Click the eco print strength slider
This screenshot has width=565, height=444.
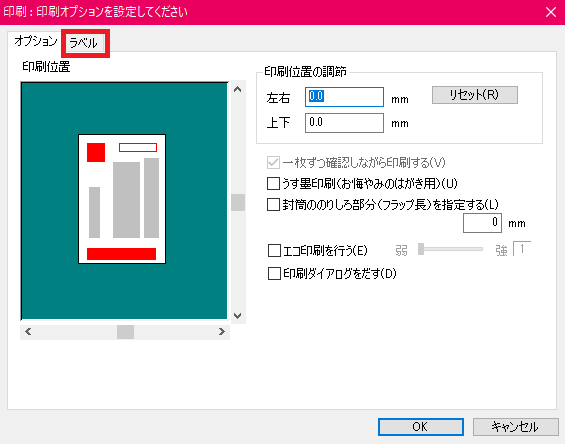click(x=450, y=249)
